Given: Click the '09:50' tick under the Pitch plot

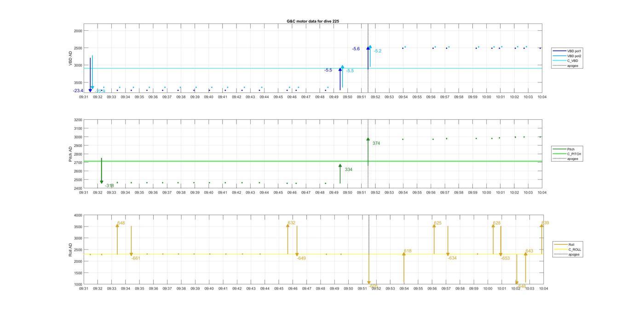Looking at the screenshot, I should pos(347,193).
